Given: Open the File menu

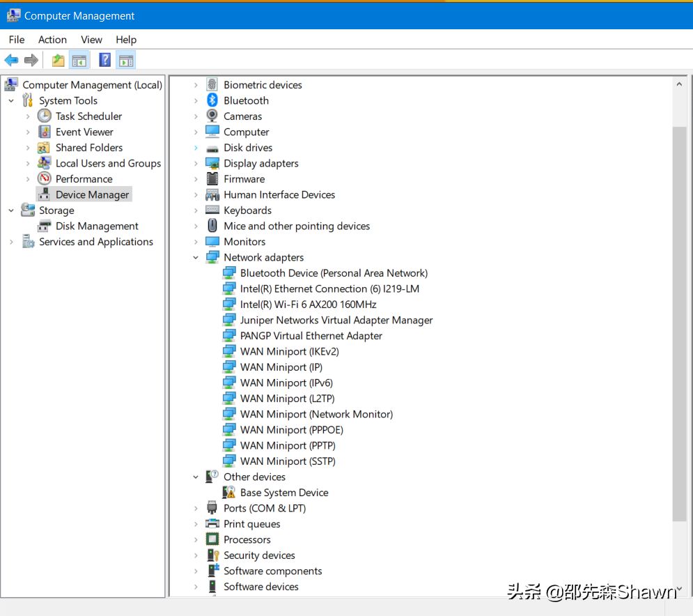Looking at the screenshot, I should point(16,40).
